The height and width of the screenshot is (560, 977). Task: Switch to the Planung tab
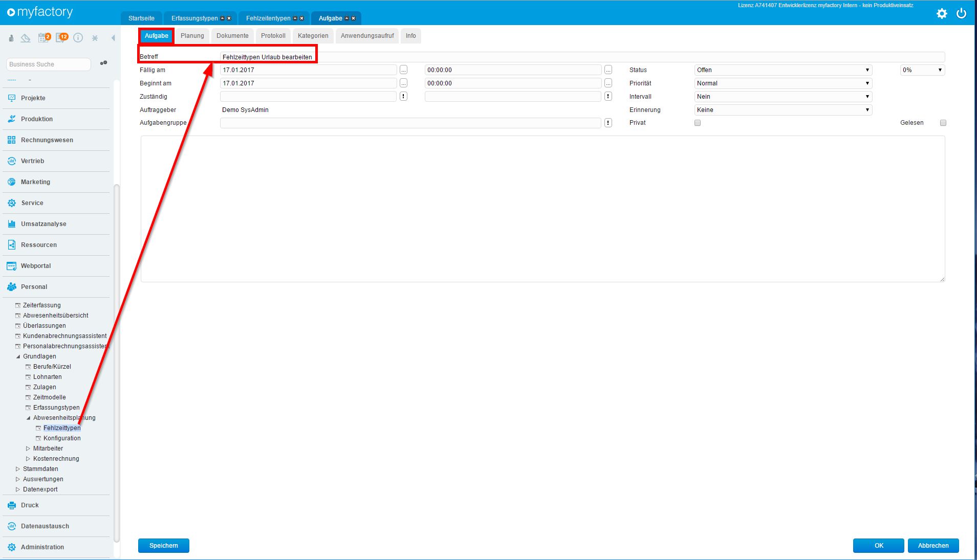192,36
